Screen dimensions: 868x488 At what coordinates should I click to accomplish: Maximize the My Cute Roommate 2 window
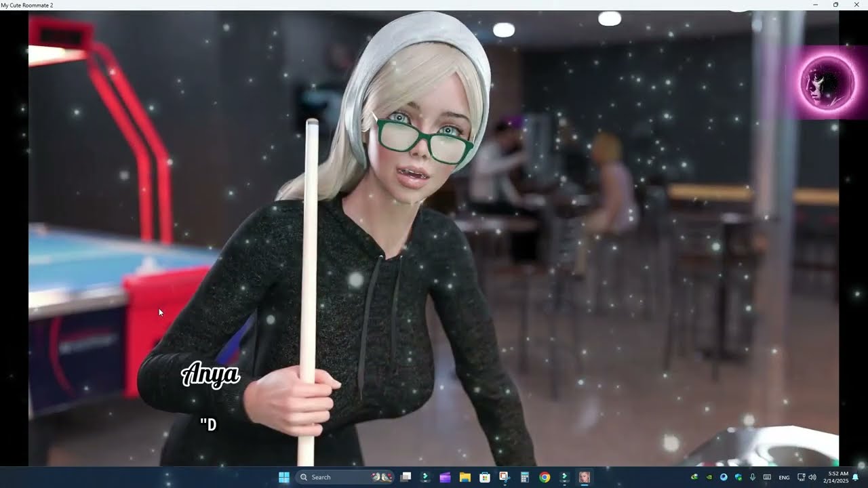(x=835, y=5)
